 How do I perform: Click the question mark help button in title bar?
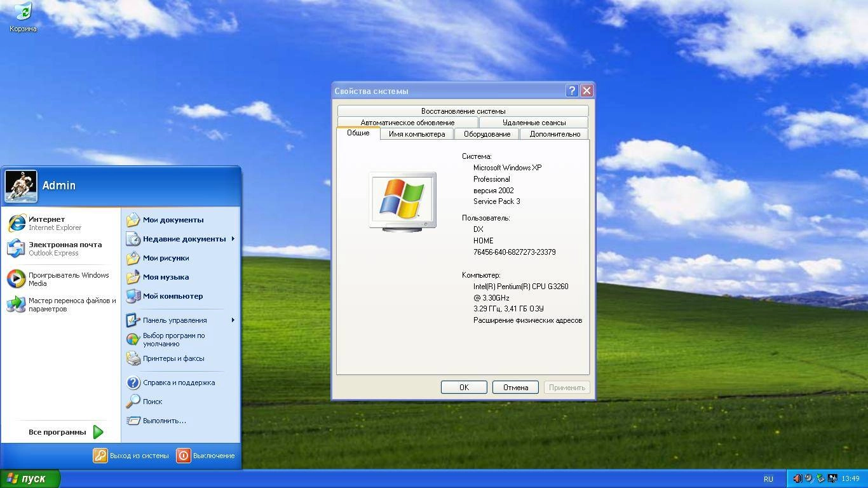572,91
